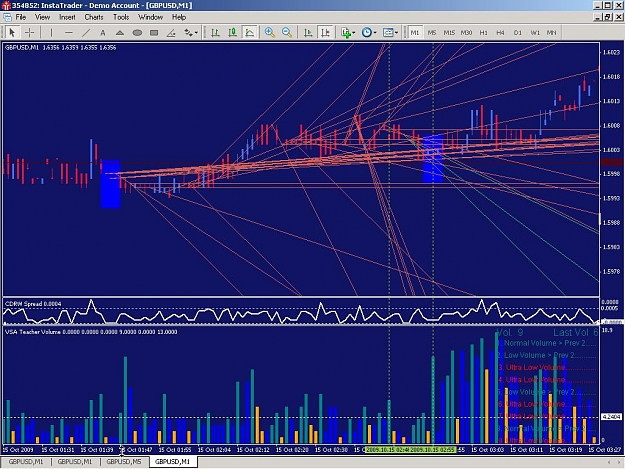Select the rectangle shape tool
The height and width of the screenshot is (469, 625).
(154, 33)
